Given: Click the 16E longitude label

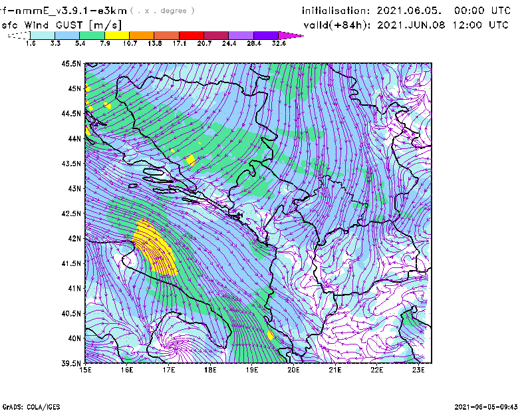Looking at the screenshot, I should tap(127, 370).
